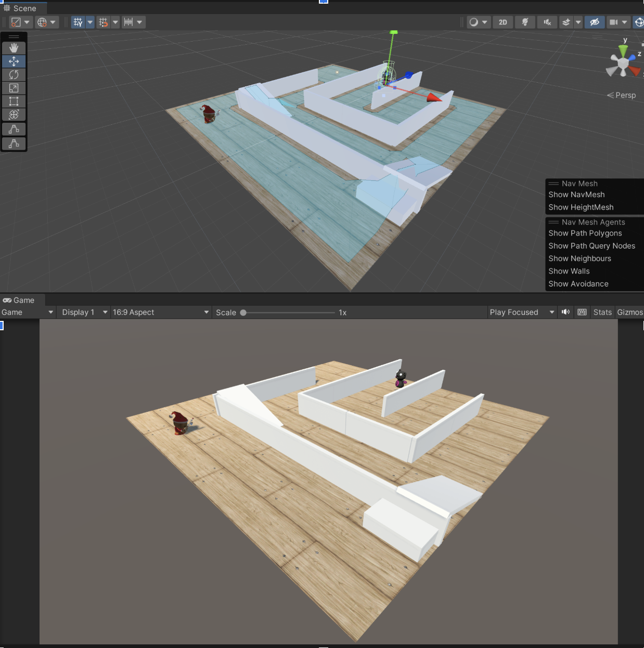Click Show NavMesh in the overlay
The image size is (644, 648).
click(576, 195)
